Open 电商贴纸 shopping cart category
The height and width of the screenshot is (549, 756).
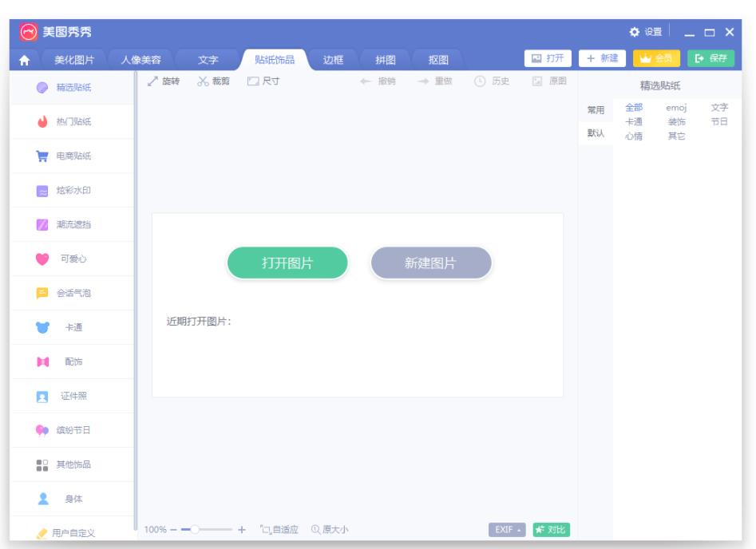point(44,156)
